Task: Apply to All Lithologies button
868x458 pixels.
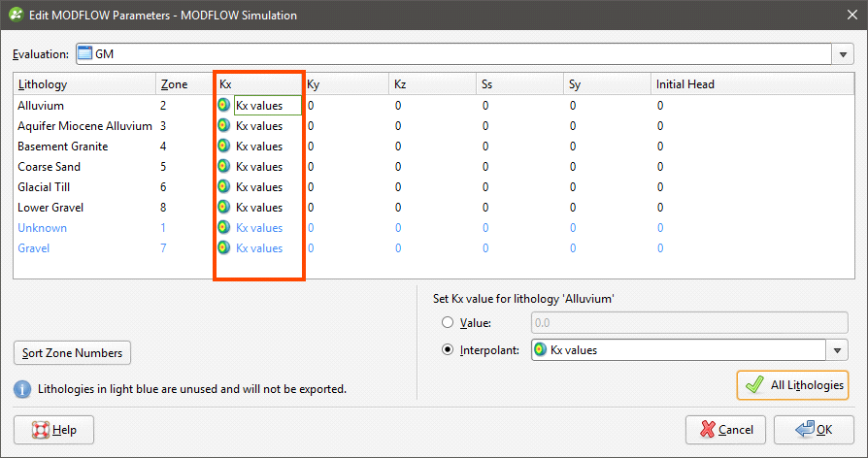Action: click(x=792, y=385)
